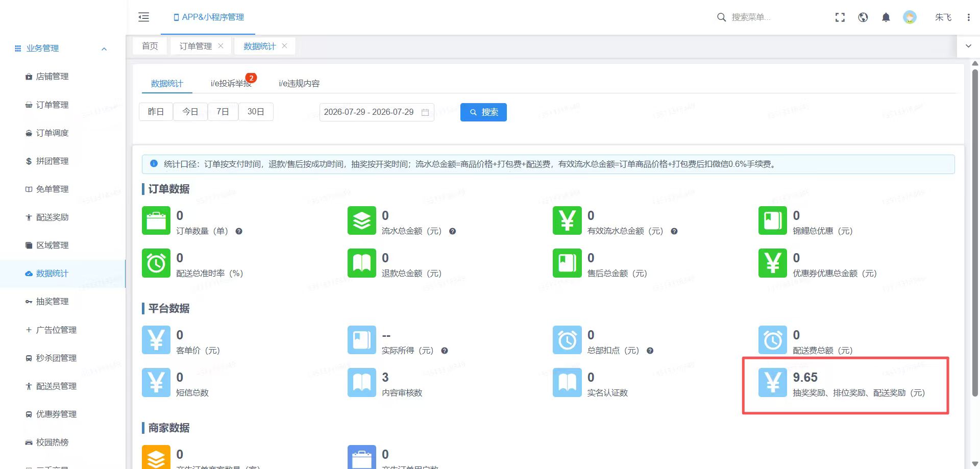Switch to the i/e违规内容 tab
Viewport: 980px width, 469px height.
299,83
